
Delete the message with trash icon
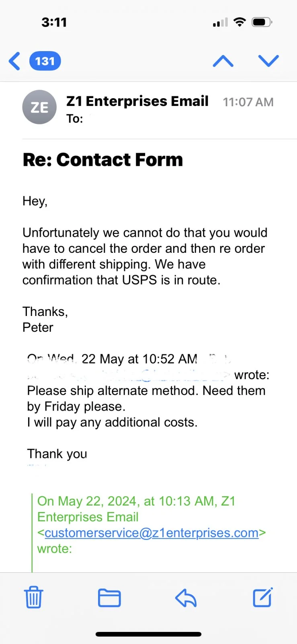(34, 597)
